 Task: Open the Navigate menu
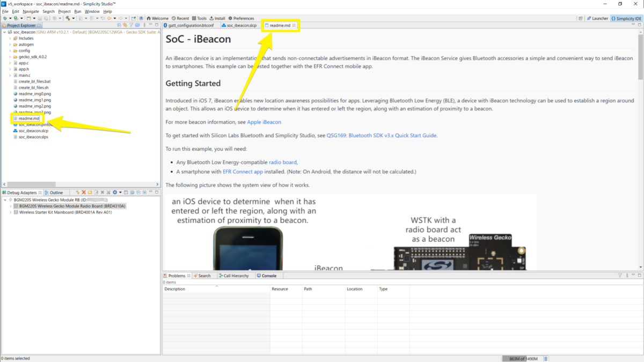click(31, 11)
